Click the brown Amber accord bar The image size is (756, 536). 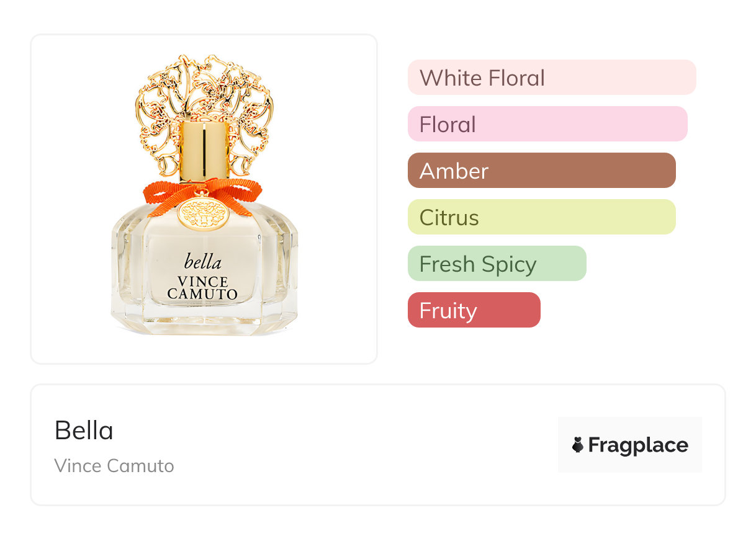coord(541,171)
